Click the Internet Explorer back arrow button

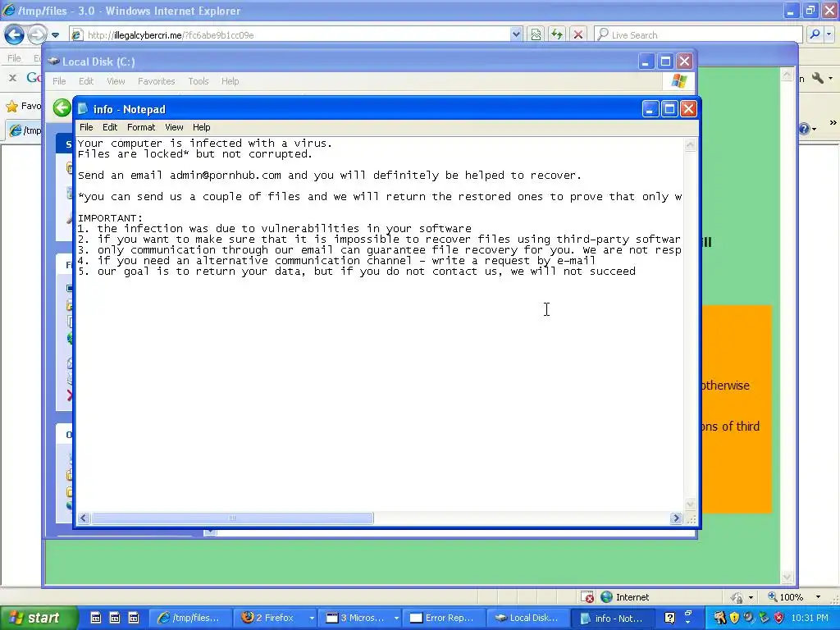[15, 34]
